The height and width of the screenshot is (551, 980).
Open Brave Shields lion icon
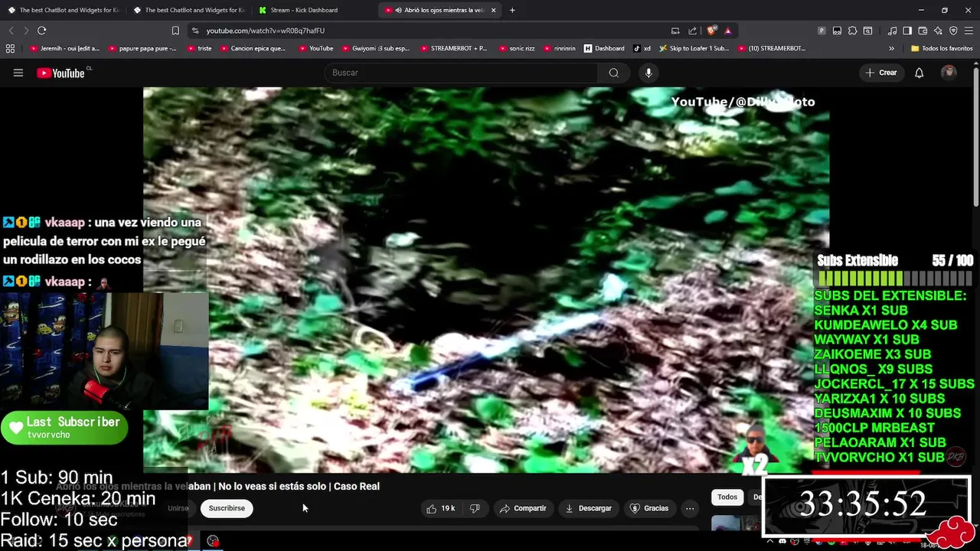(x=711, y=31)
